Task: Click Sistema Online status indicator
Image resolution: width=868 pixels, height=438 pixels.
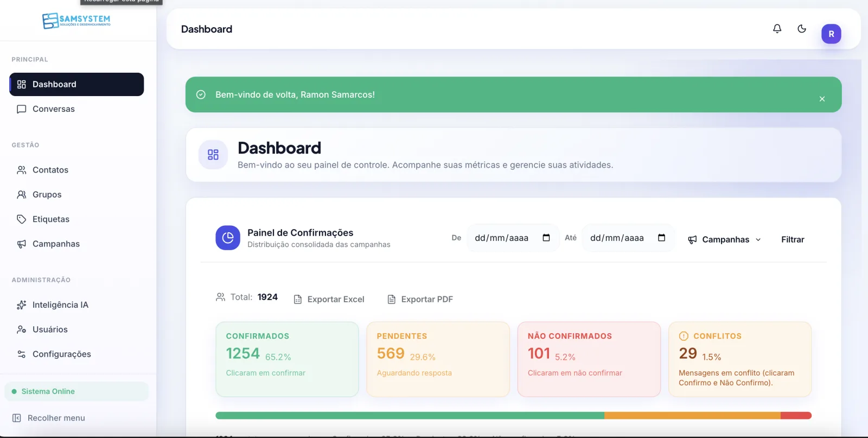Action: [x=76, y=391]
